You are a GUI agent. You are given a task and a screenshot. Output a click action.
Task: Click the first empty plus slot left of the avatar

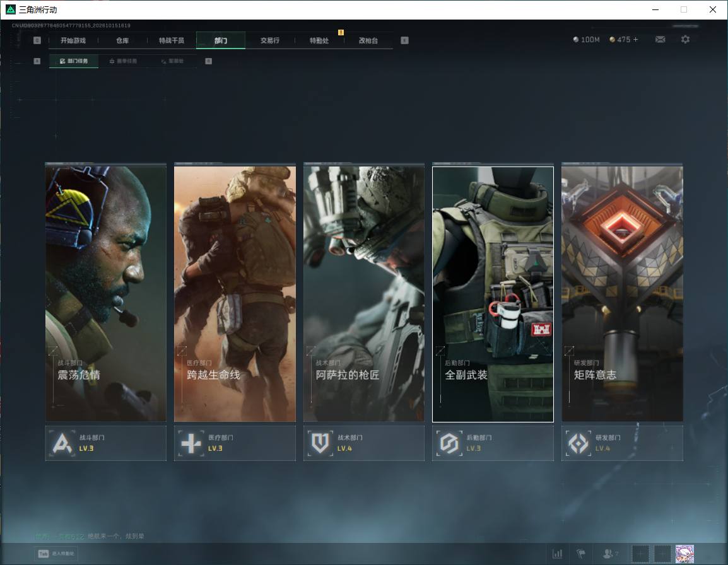(x=640, y=554)
